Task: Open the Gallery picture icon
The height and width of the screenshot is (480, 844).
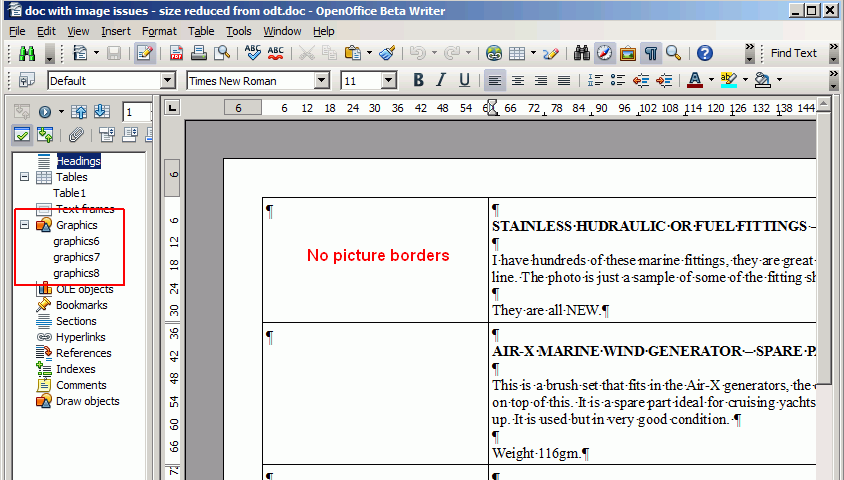Action: tap(628, 53)
